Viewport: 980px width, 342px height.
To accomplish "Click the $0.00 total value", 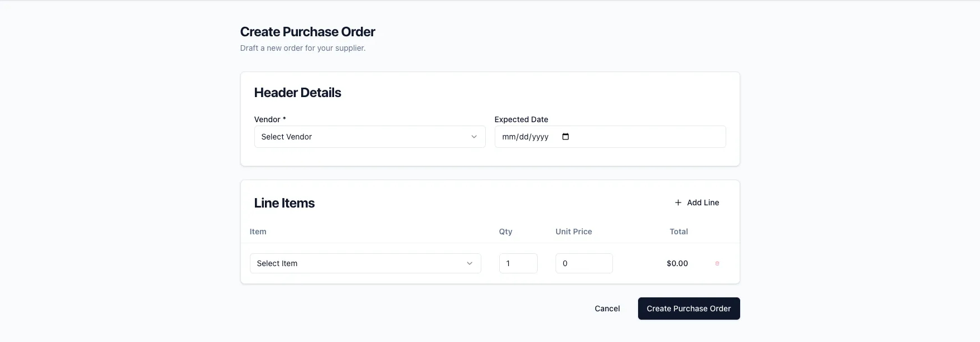I will (677, 263).
